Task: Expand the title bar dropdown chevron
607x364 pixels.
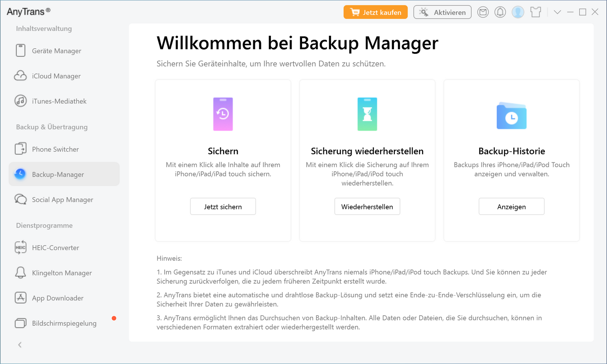Action: (x=557, y=12)
